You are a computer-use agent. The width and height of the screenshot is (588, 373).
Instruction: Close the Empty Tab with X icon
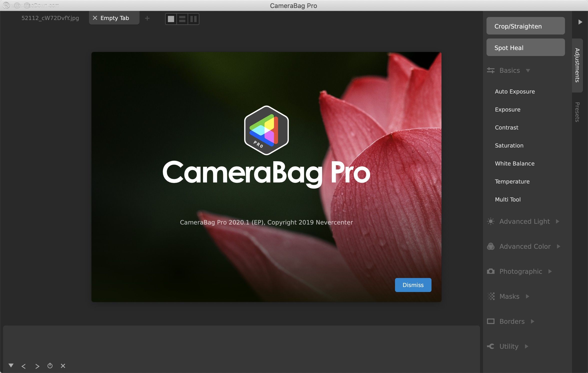coord(95,18)
